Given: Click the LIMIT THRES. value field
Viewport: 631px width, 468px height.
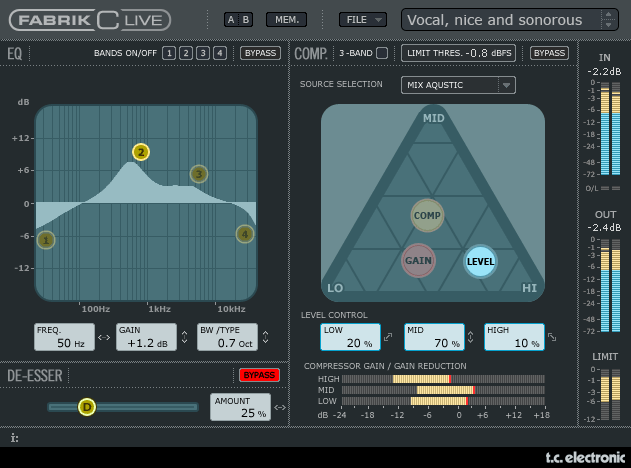Looking at the screenshot, I should coord(459,53).
